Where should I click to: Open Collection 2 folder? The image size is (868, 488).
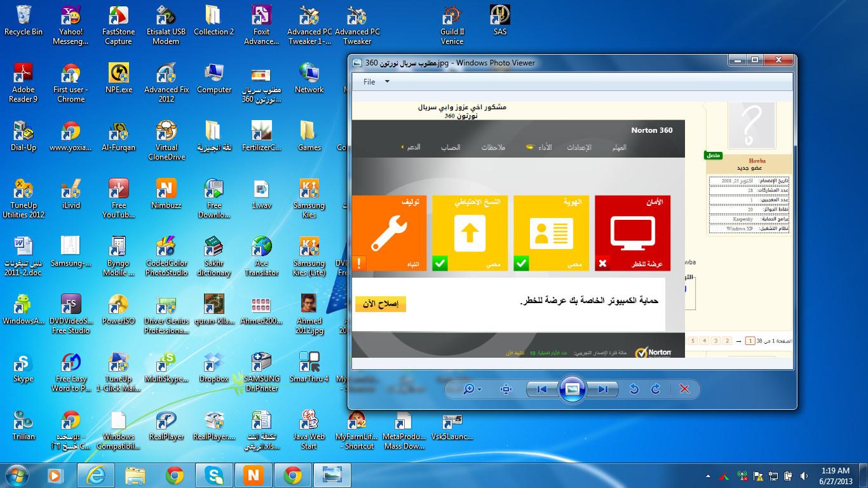pyautogui.click(x=214, y=21)
